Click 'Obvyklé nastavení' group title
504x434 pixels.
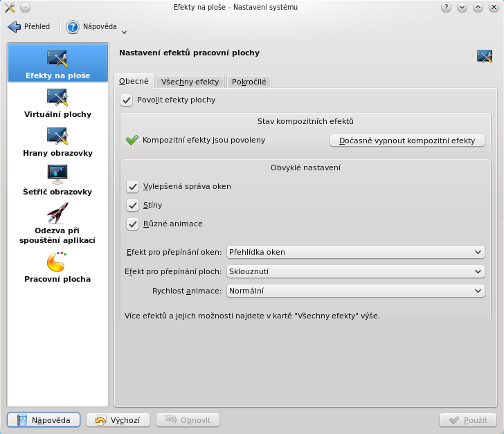pos(305,168)
